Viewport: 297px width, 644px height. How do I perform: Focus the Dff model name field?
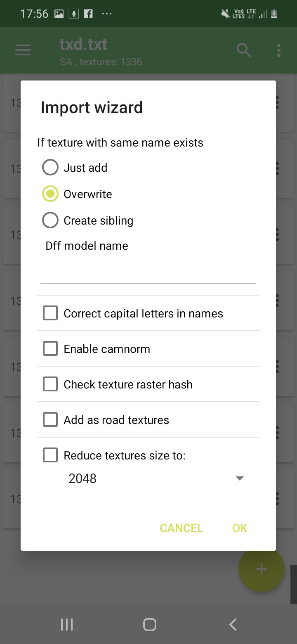(x=148, y=271)
